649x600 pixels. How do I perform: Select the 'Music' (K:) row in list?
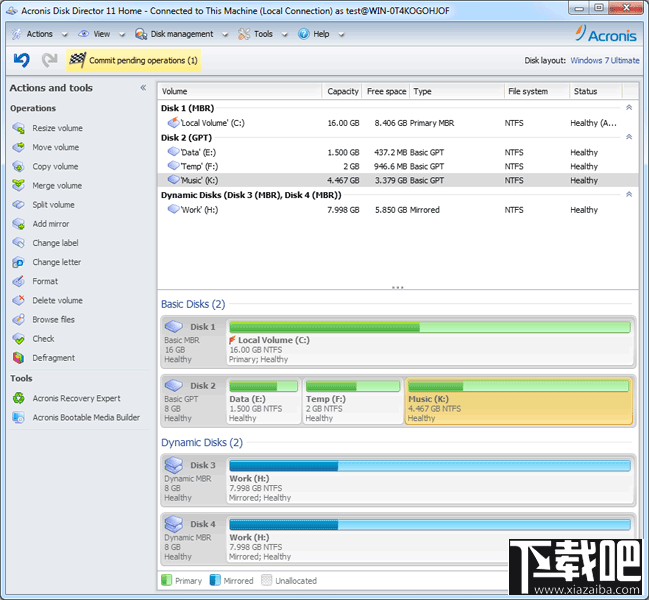tap(398, 180)
